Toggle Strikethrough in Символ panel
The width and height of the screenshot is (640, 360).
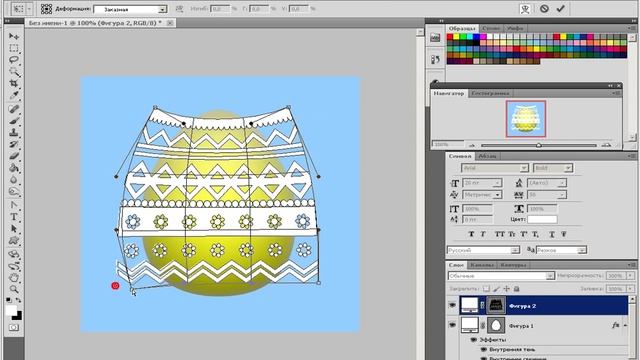(x=563, y=234)
